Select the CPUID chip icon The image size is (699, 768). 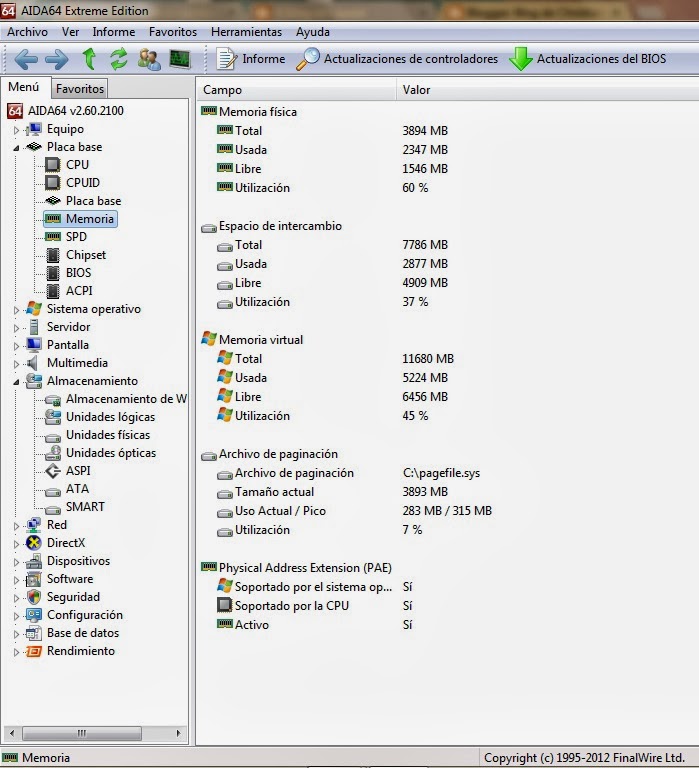53,183
